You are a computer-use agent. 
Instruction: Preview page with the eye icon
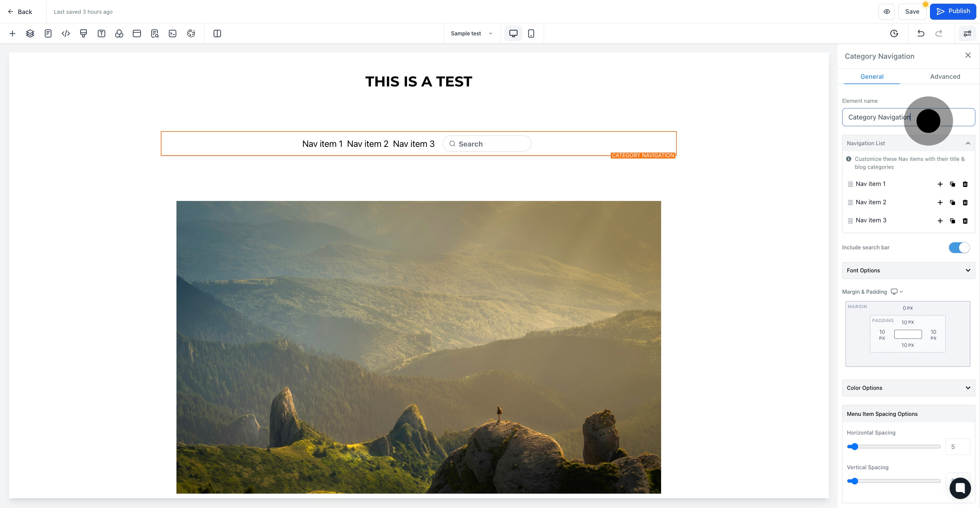(x=886, y=11)
